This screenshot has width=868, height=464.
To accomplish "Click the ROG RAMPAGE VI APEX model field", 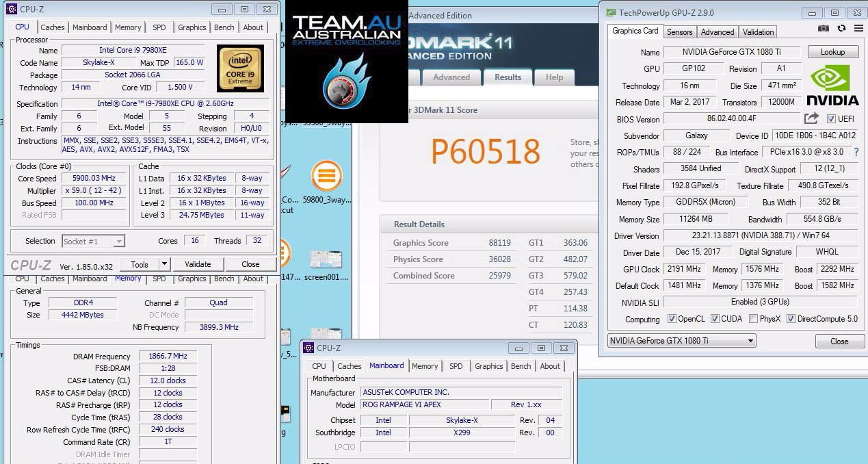I will coord(425,404).
